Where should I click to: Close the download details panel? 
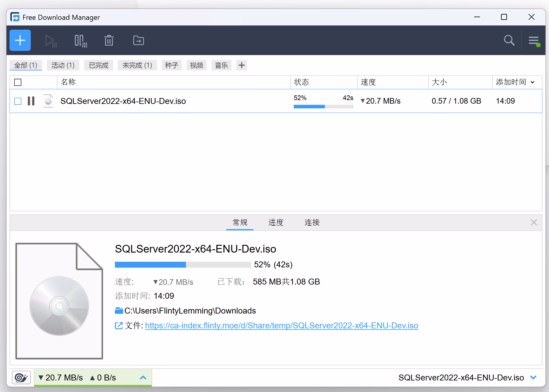pos(534,222)
